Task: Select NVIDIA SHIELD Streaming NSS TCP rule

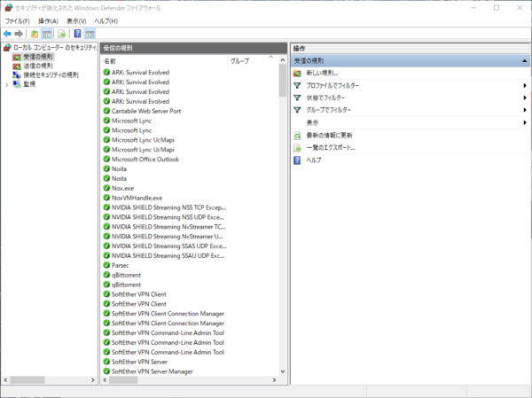Action: (169, 207)
